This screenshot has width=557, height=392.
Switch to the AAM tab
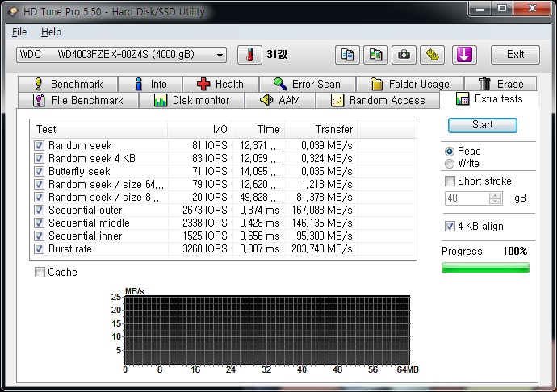click(x=280, y=101)
